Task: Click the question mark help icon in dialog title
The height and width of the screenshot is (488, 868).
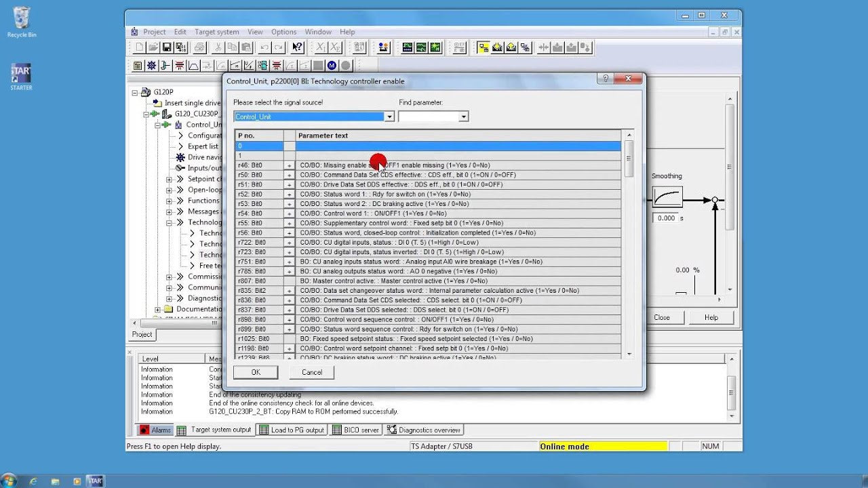Action: pos(606,79)
